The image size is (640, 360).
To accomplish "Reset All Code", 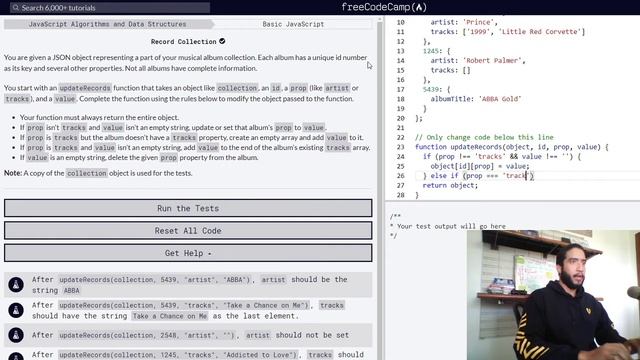I will coord(188,231).
